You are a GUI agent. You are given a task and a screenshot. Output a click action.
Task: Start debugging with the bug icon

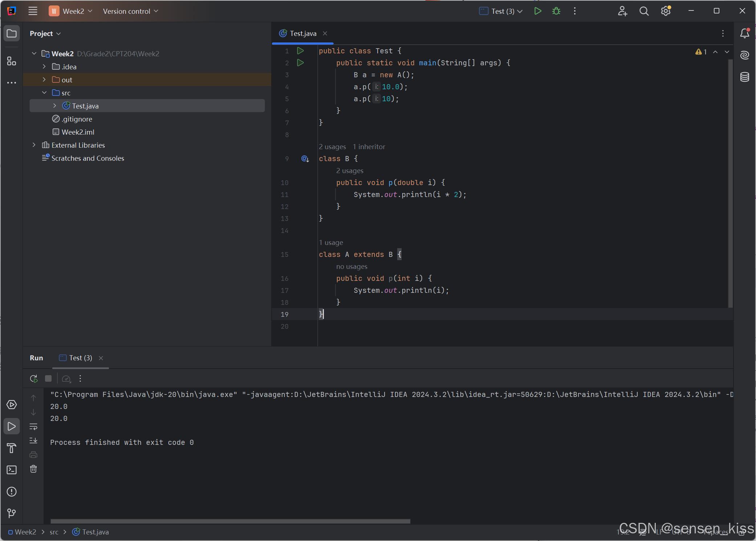click(556, 11)
